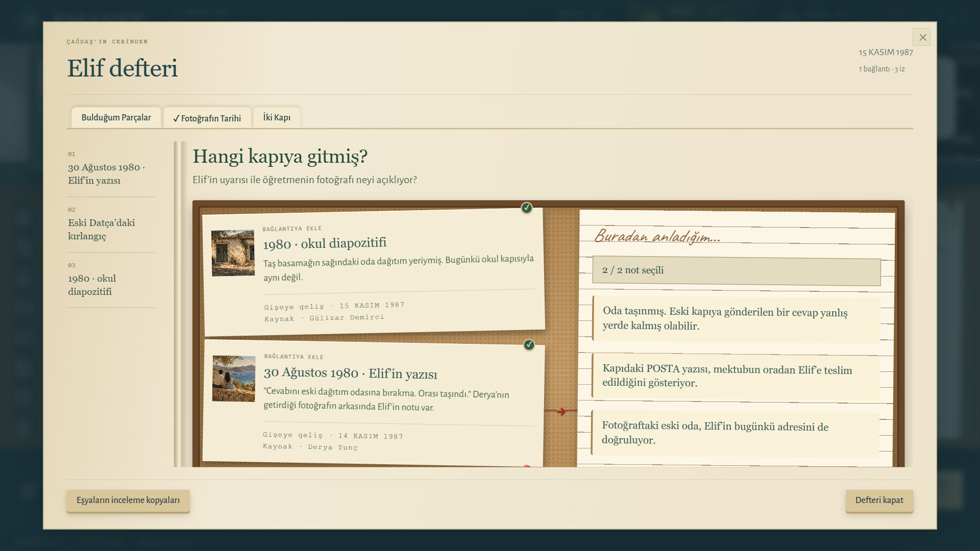
Task: Choose note 'Kapıdaki POSTA yazısı, mektubun...'
Action: (736, 375)
